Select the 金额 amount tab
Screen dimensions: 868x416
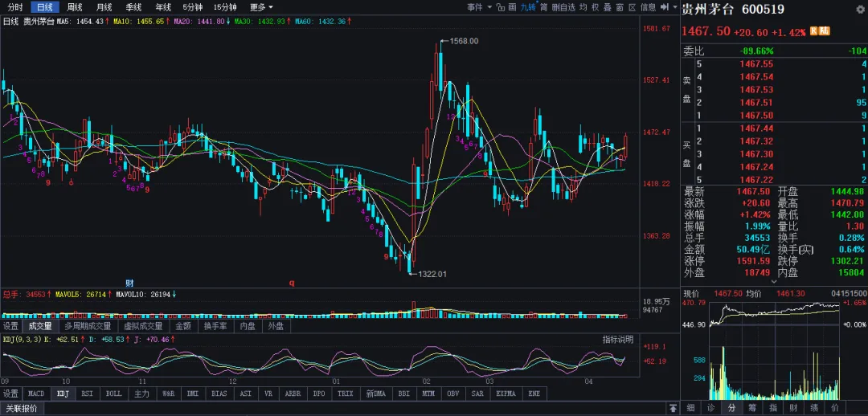pyautogui.click(x=183, y=326)
